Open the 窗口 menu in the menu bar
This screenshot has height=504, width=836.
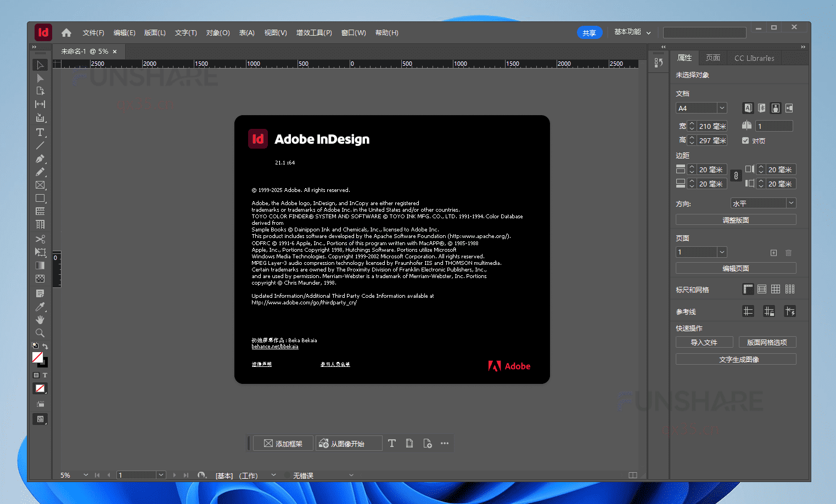coord(354,32)
